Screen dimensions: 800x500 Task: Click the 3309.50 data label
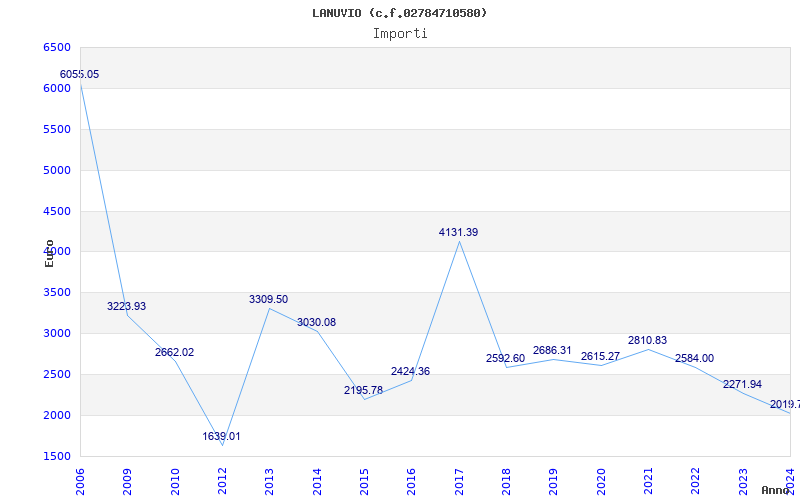[x=268, y=299]
